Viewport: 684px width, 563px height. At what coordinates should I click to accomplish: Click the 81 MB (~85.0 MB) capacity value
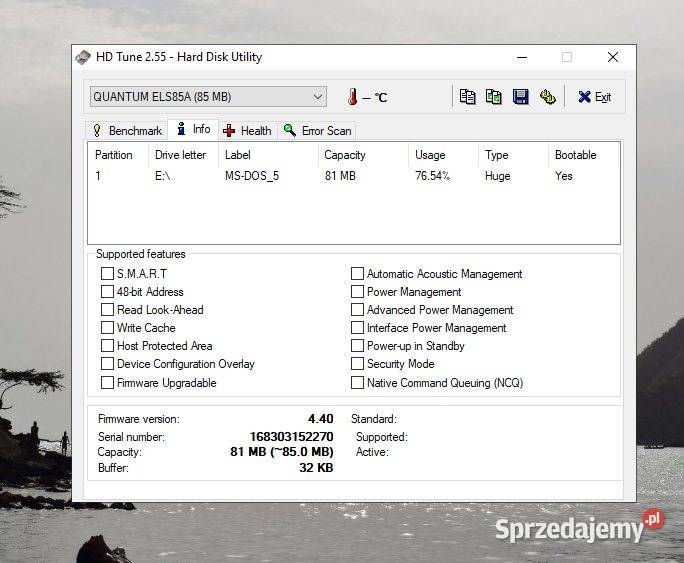(282, 451)
